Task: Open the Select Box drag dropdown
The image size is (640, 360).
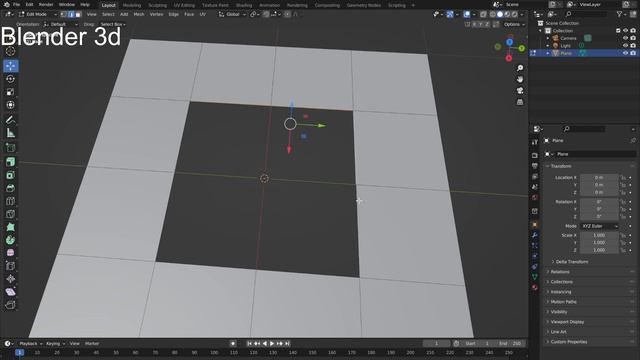Action: tap(113, 24)
